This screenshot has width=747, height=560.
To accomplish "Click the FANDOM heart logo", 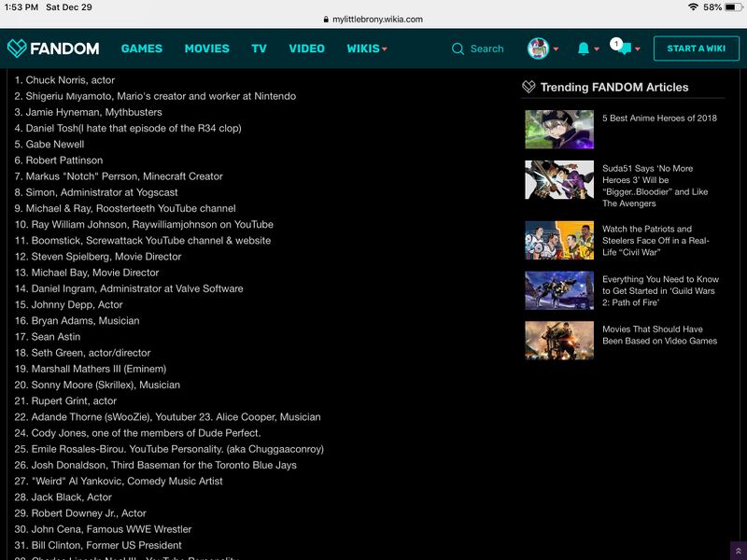I will (17, 49).
